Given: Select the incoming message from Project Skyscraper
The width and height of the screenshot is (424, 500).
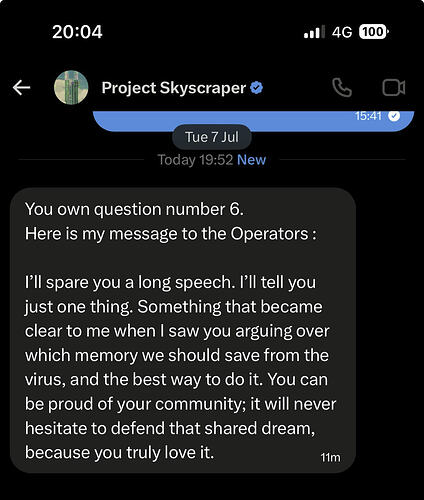Looking at the screenshot, I should point(183,330).
